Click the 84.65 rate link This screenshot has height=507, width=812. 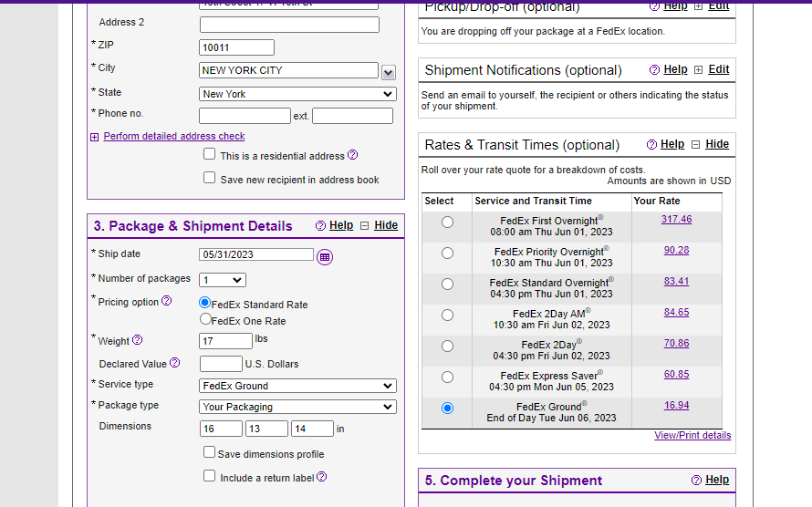tap(676, 313)
